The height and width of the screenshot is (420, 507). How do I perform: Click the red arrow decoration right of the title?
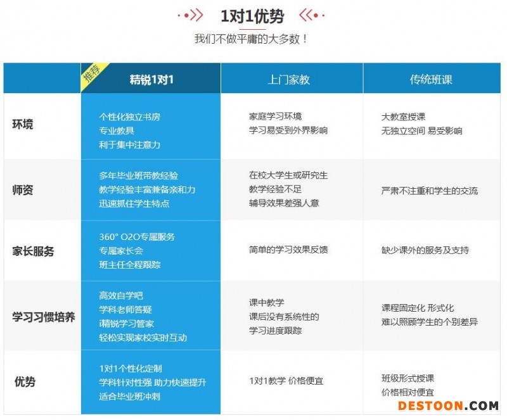[x=312, y=16]
